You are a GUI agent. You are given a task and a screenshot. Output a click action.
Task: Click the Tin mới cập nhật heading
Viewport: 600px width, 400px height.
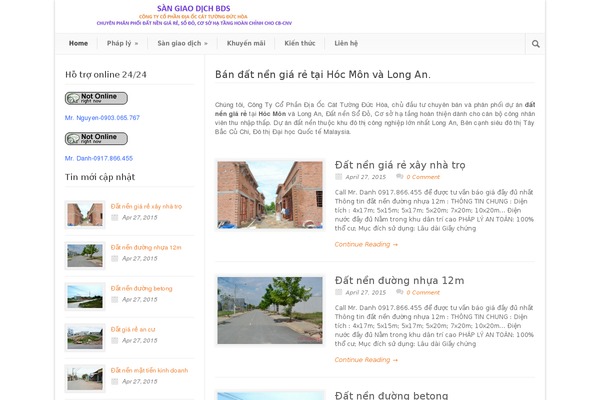(100, 177)
